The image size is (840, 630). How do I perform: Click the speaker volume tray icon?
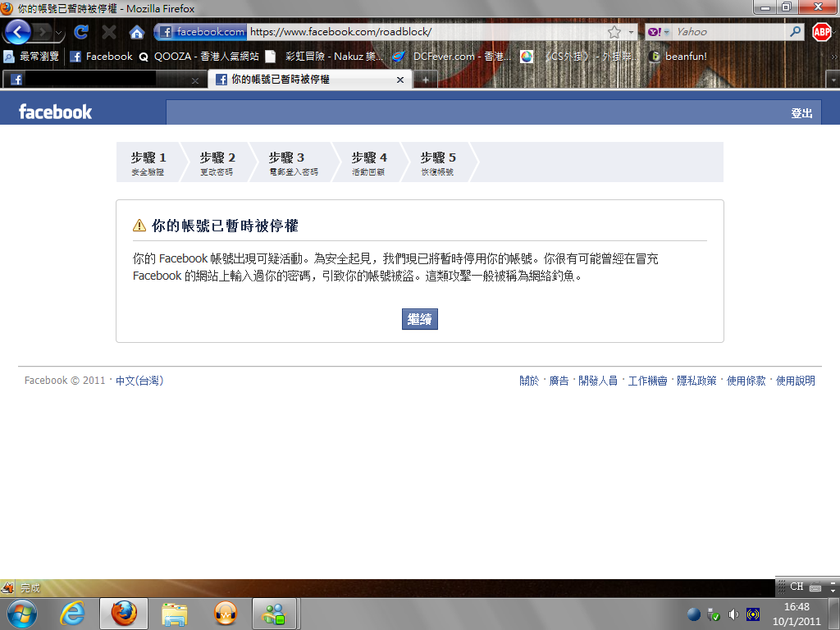(x=733, y=614)
